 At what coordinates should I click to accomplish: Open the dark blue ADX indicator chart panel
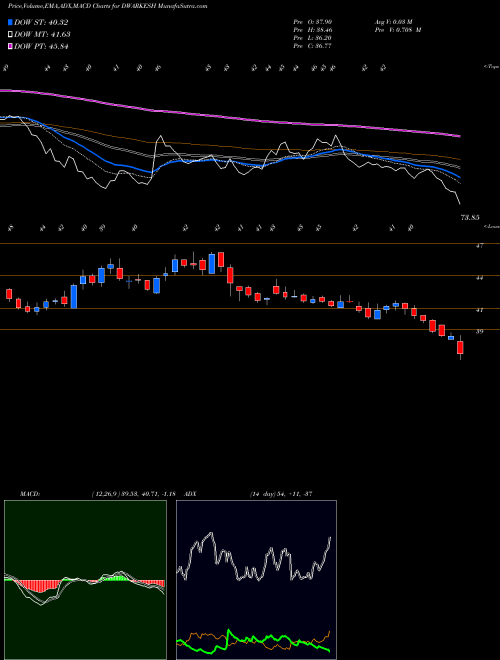coord(256,580)
